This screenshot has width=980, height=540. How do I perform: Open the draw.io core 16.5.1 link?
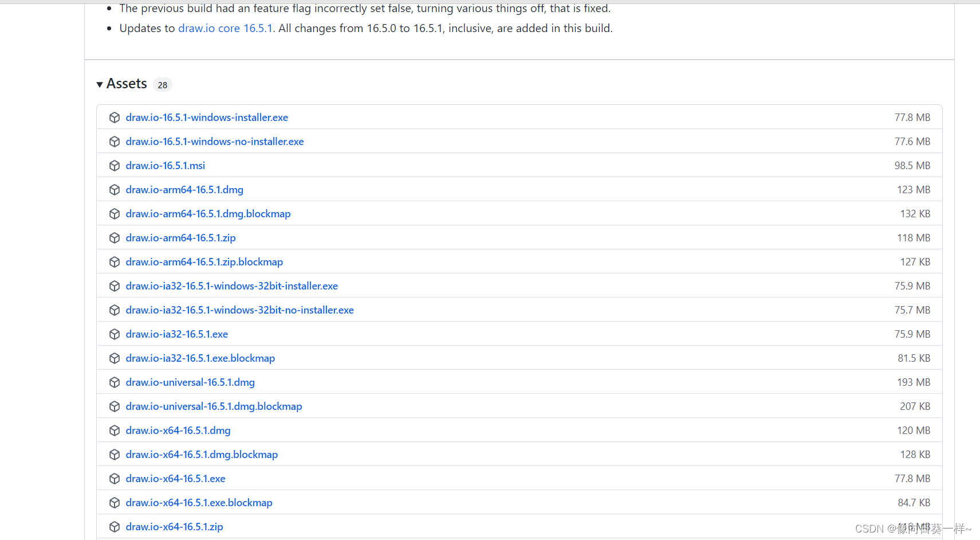(x=226, y=28)
